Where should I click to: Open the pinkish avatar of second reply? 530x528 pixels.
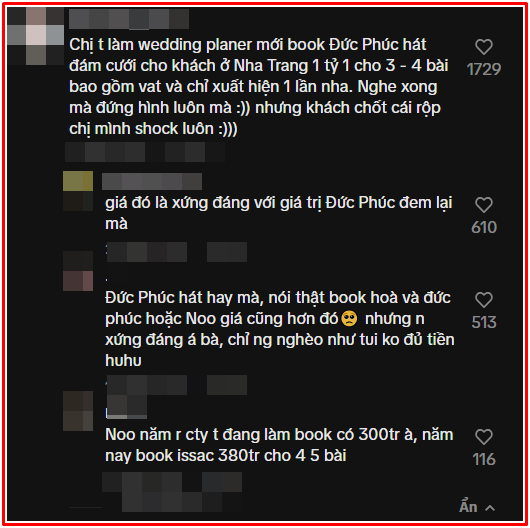[78, 271]
